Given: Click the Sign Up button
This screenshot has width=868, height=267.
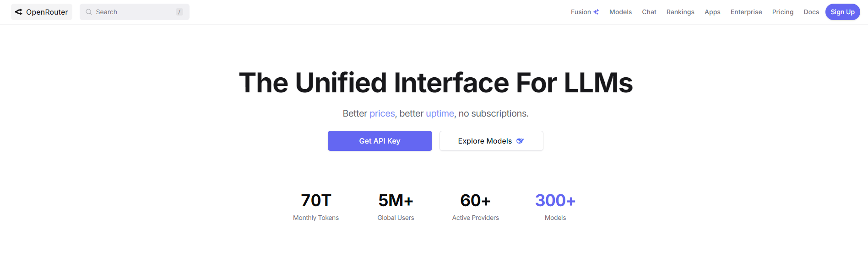Looking at the screenshot, I should click(842, 12).
